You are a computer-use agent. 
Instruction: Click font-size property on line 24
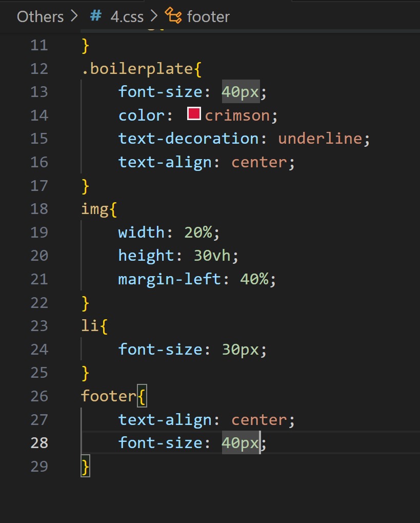tap(161, 350)
